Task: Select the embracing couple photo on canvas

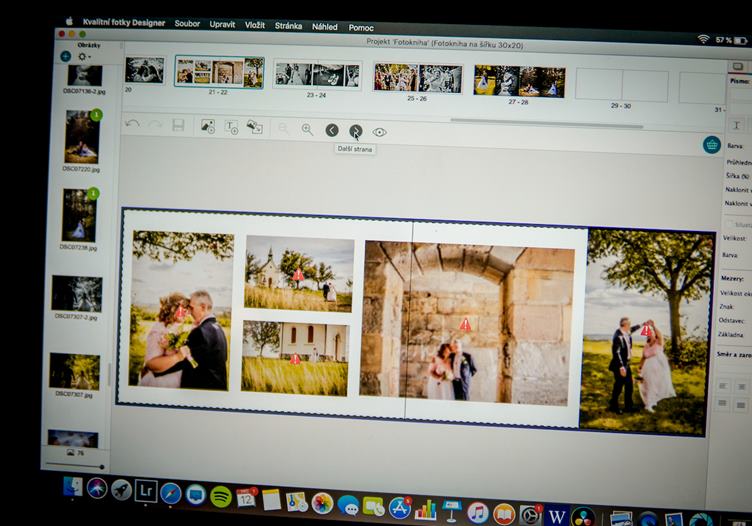Action: coord(180,310)
